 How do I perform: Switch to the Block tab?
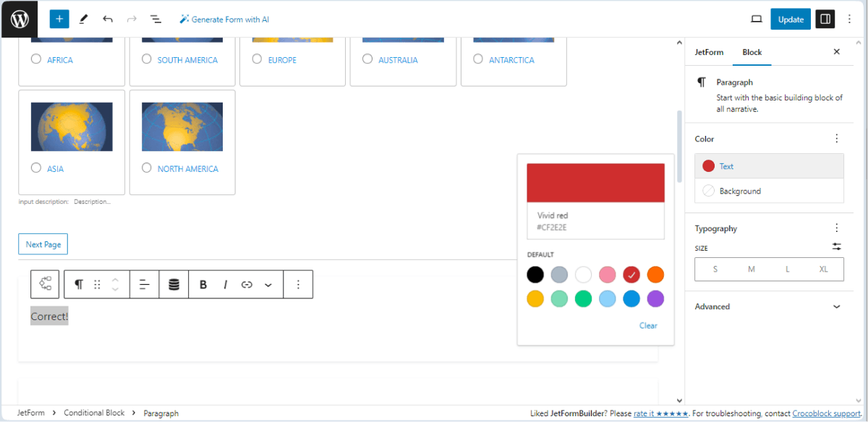point(752,52)
